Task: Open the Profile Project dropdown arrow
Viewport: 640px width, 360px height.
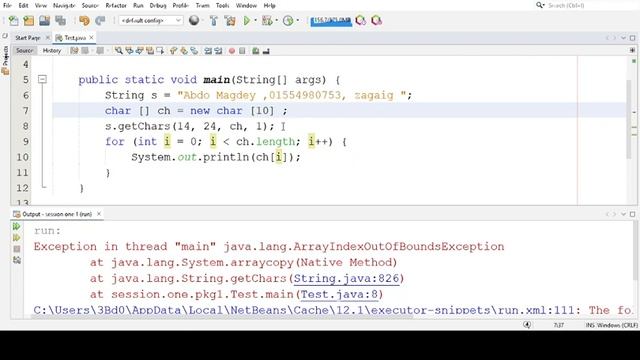Action: pyautogui.click(x=298, y=20)
